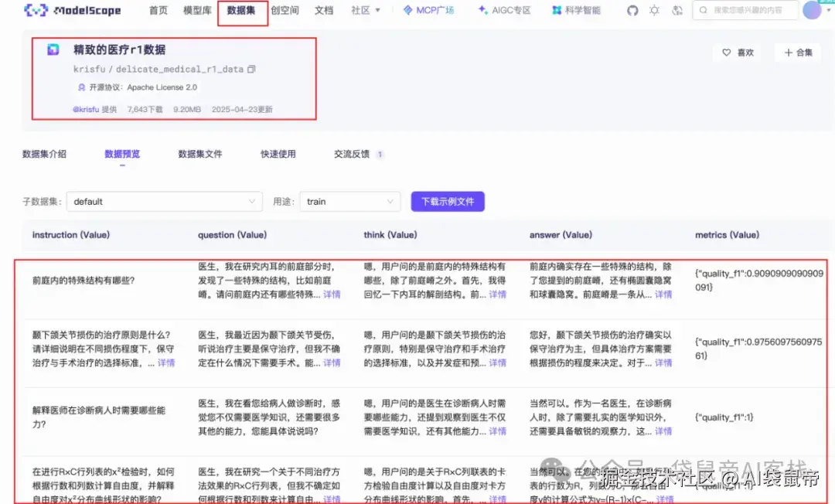Click a 详情 link in the first row
The height and width of the screenshot is (504, 835).
tap(332, 293)
